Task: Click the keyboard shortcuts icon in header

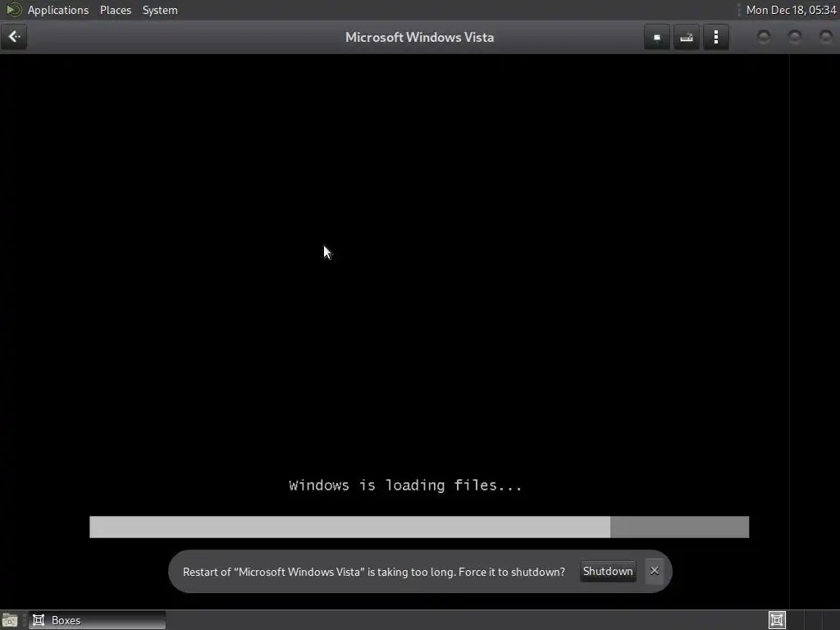Action: click(x=687, y=38)
